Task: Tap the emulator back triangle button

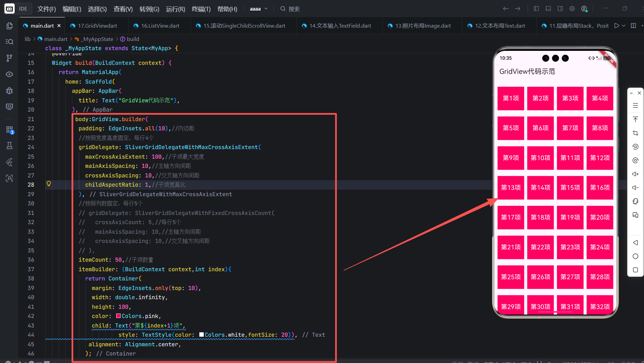Action: [635, 243]
